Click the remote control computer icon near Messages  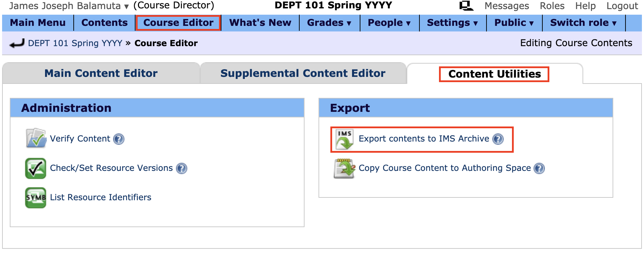tap(466, 6)
